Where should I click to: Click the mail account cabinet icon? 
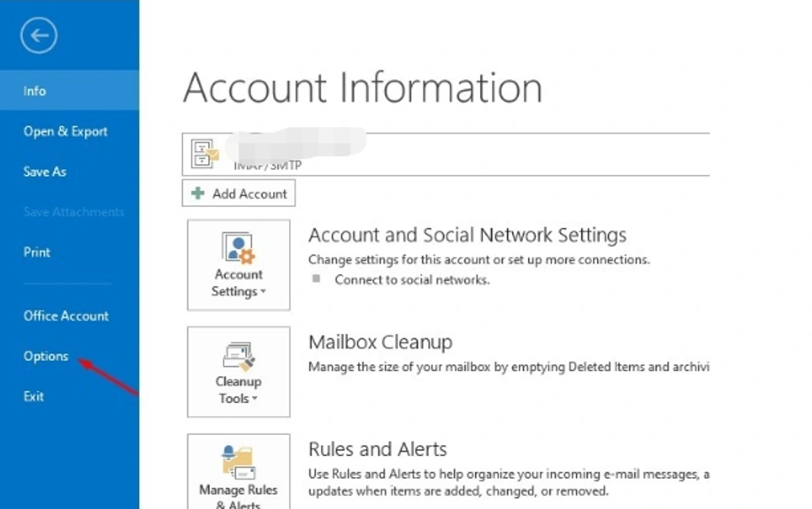[x=204, y=153]
